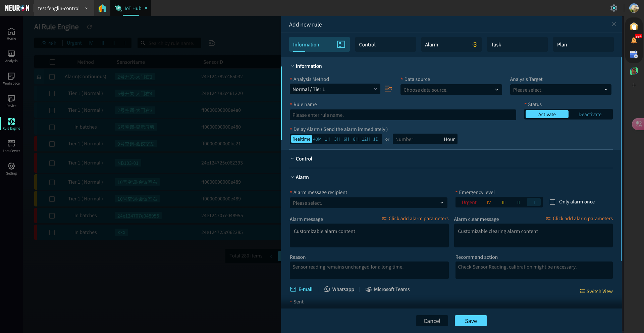Click the orange list icon beside Analysis Method
644x333 pixels.
click(388, 89)
